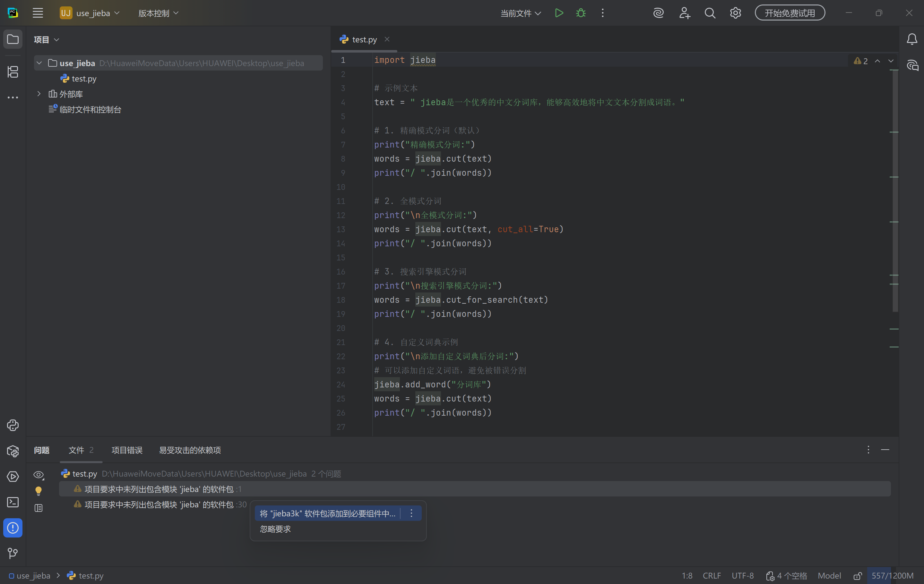Image resolution: width=924 pixels, height=584 pixels.
Task: Open the Git version control tool window
Action: [x=13, y=553]
